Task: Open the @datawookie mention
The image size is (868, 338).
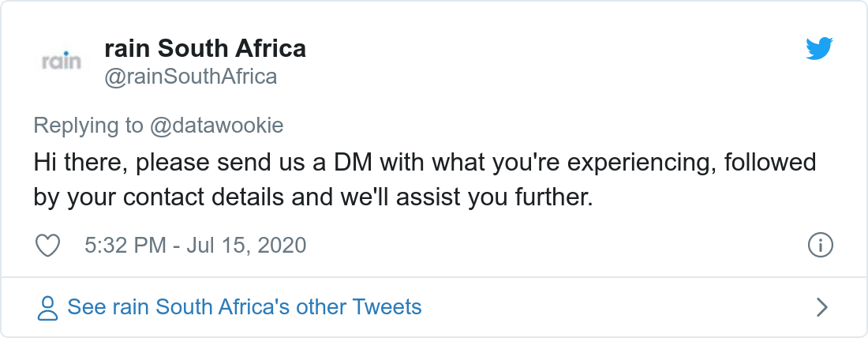Action: (216, 125)
